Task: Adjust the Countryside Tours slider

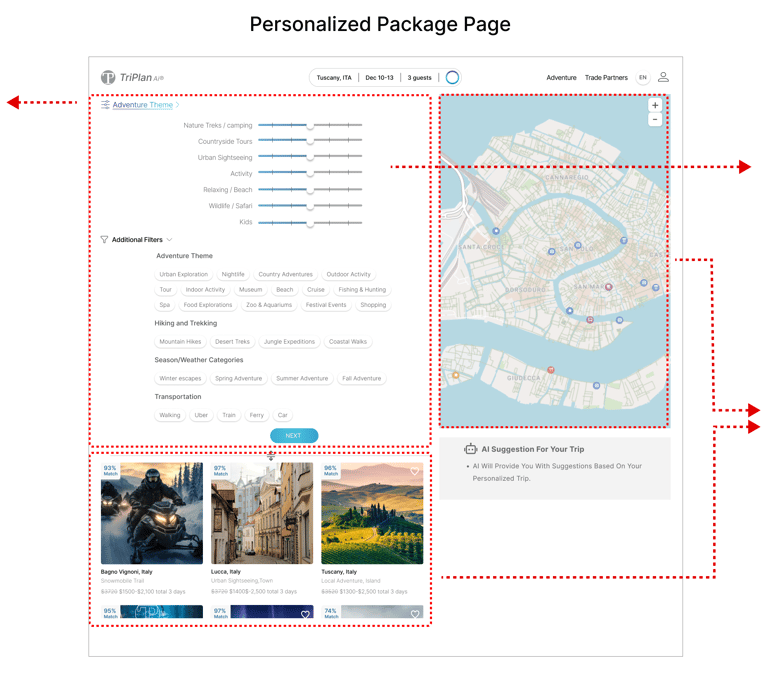Action: coord(310,141)
